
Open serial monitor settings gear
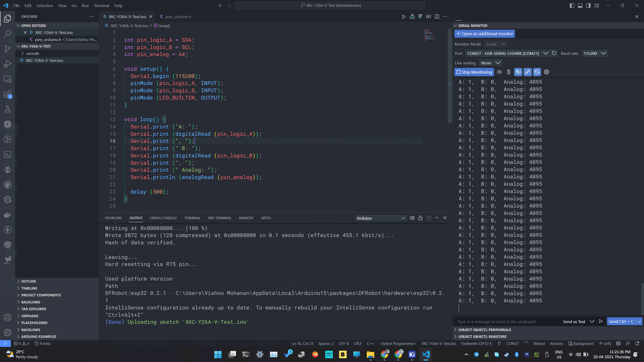pyautogui.click(x=546, y=72)
